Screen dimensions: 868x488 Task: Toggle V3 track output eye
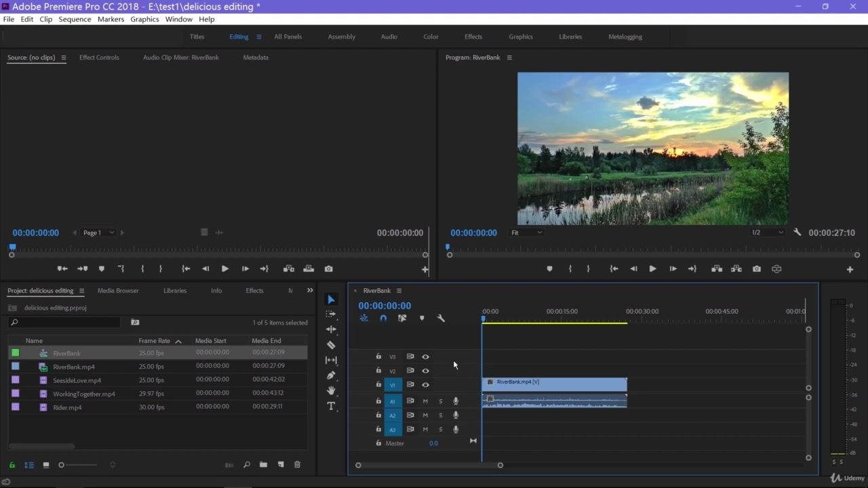tap(426, 357)
